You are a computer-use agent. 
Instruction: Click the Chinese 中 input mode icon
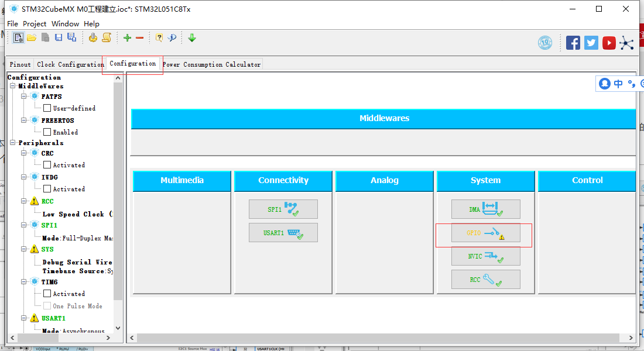tap(618, 84)
